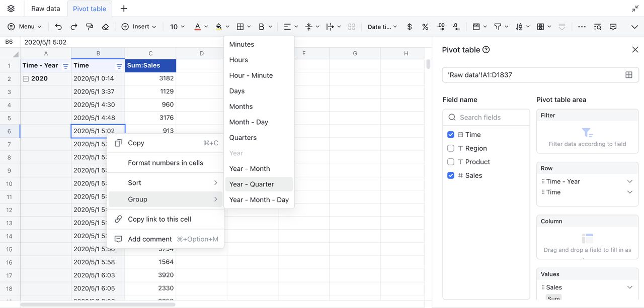Uncheck the Time field checkbox

pyautogui.click(x=451, y=135)
